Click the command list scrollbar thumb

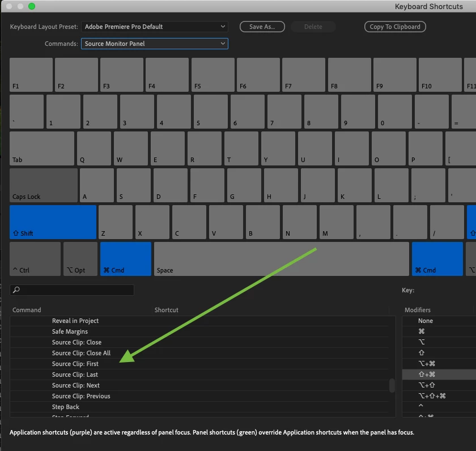coord(392,385)
